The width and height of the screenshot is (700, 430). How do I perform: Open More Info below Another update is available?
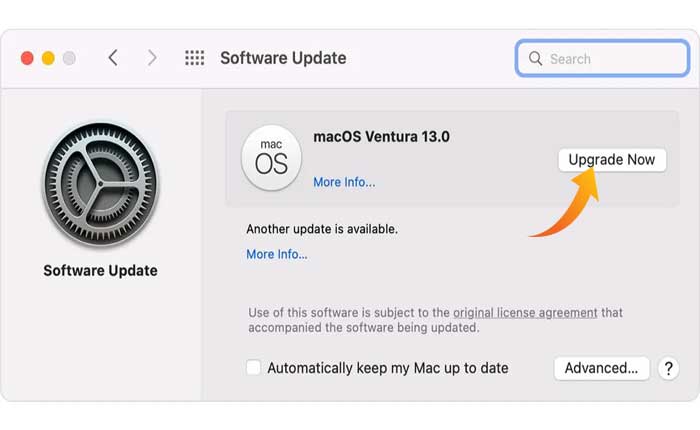pyautogui.click(x=277, y=254)
